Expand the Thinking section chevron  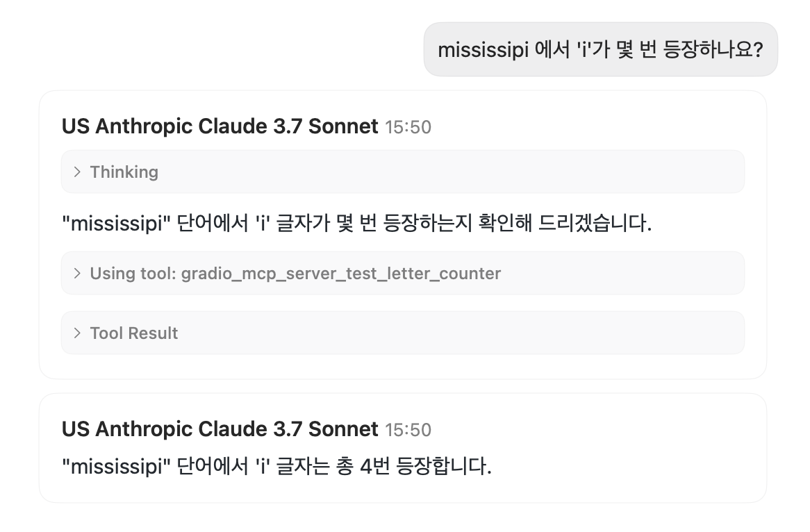pos(77,172)
